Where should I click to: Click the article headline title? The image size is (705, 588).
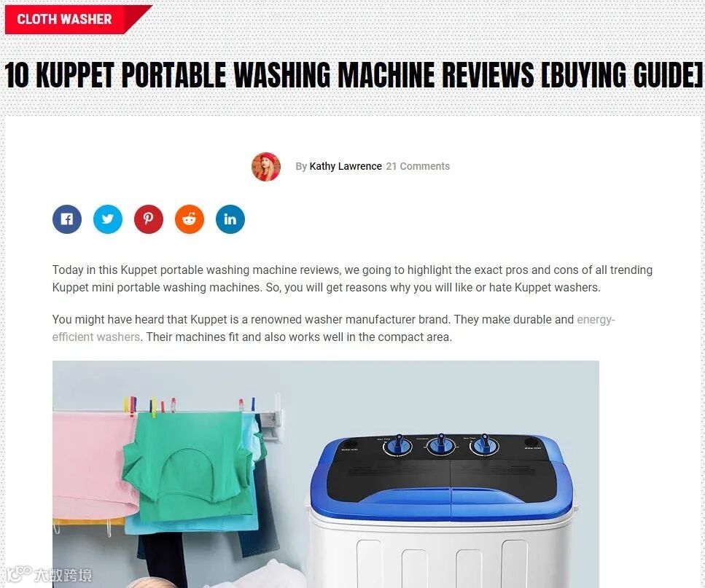tap(353, 75)
